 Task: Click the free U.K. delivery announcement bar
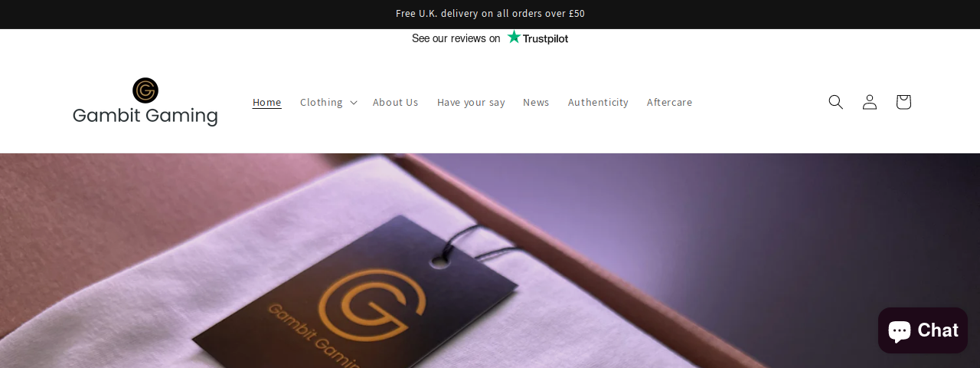tap(490, 14)
